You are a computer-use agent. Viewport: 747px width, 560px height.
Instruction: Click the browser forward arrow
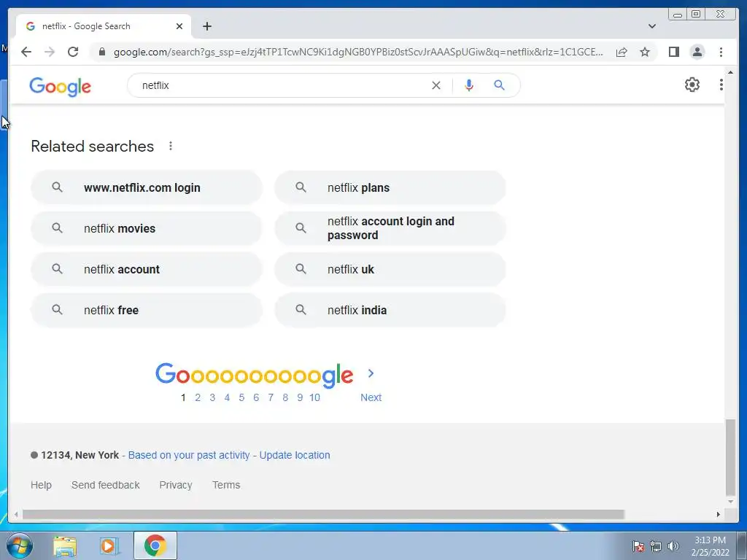[x=50, y=52]
